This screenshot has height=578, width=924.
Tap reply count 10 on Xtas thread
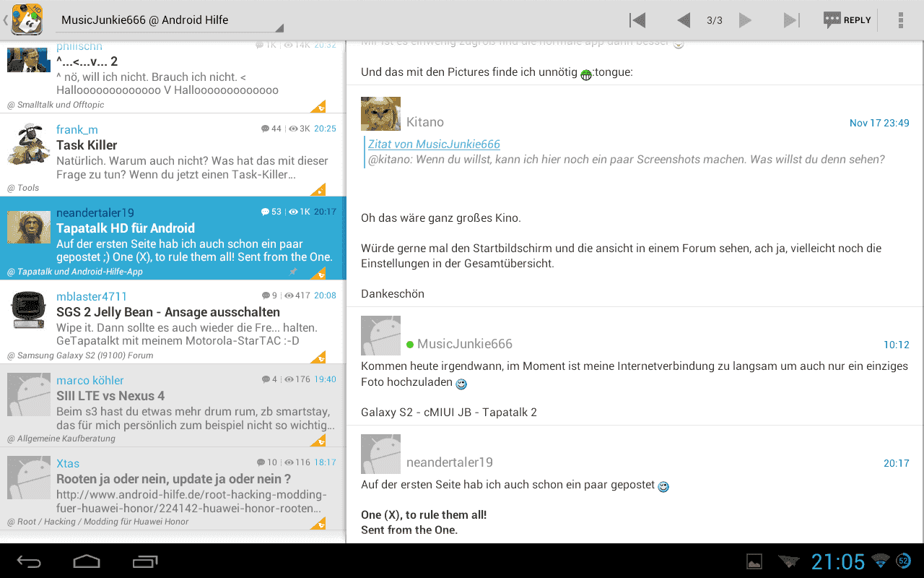[x=267, y=462]
